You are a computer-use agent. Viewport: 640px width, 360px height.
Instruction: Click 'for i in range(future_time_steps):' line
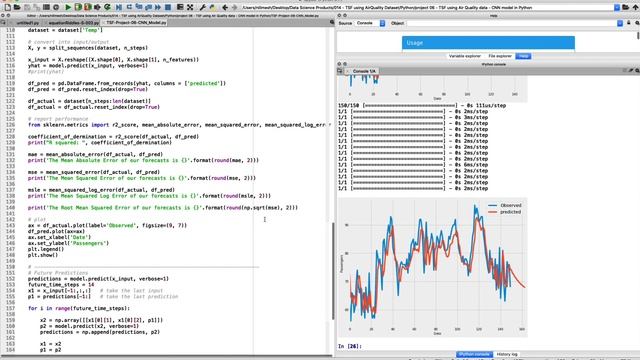[79, 308]
